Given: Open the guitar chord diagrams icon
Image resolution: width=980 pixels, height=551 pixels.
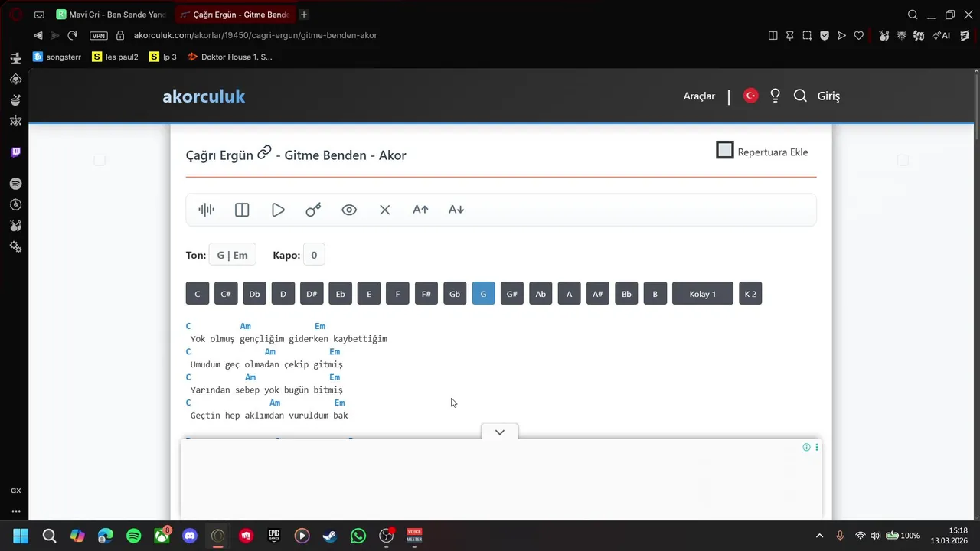Looking at the screenshot, I should [313, 210].
